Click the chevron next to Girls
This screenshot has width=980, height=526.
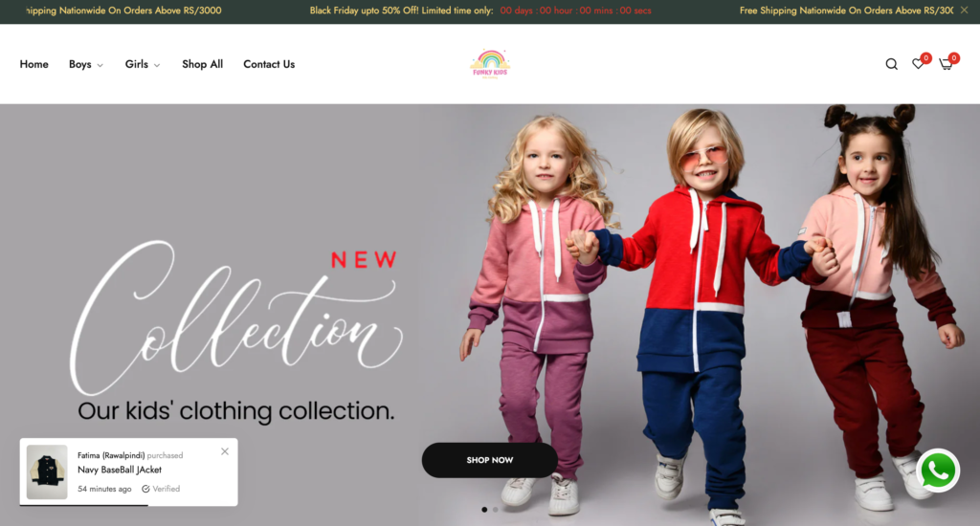pyautogui.click(x=157, y=66)
